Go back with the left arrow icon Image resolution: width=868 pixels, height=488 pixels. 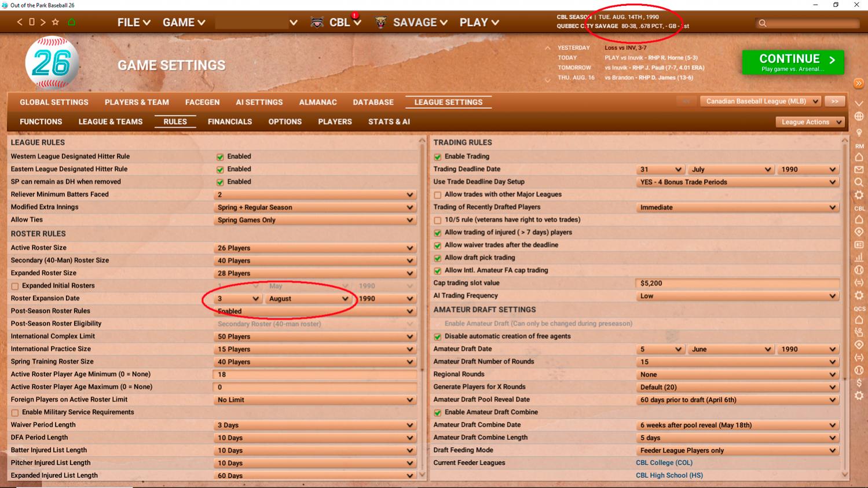[20, 22]
